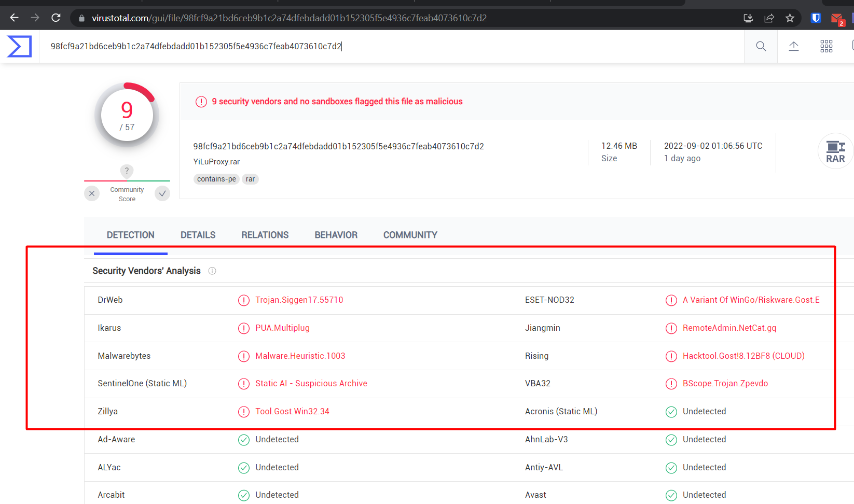This screenshot has width=854, height=504.
Task: Click the Hacktool.Gost!8.12BF8 (CLOUD) result
Action: tap(743, 356)
